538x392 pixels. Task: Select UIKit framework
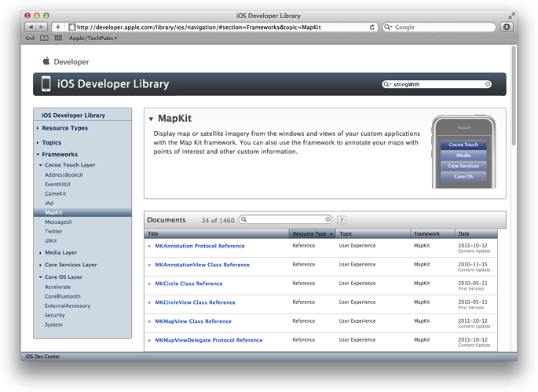(x=51, y=241)
